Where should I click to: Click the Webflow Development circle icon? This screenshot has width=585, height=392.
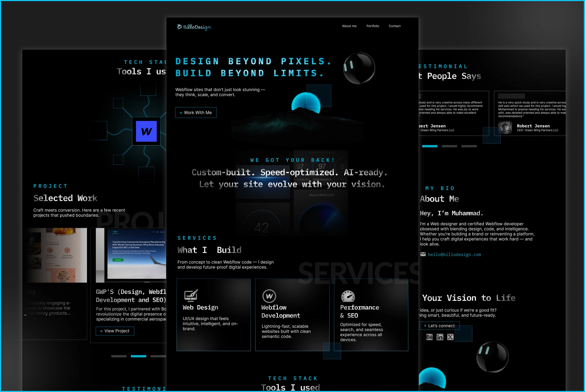coord(269,296)
